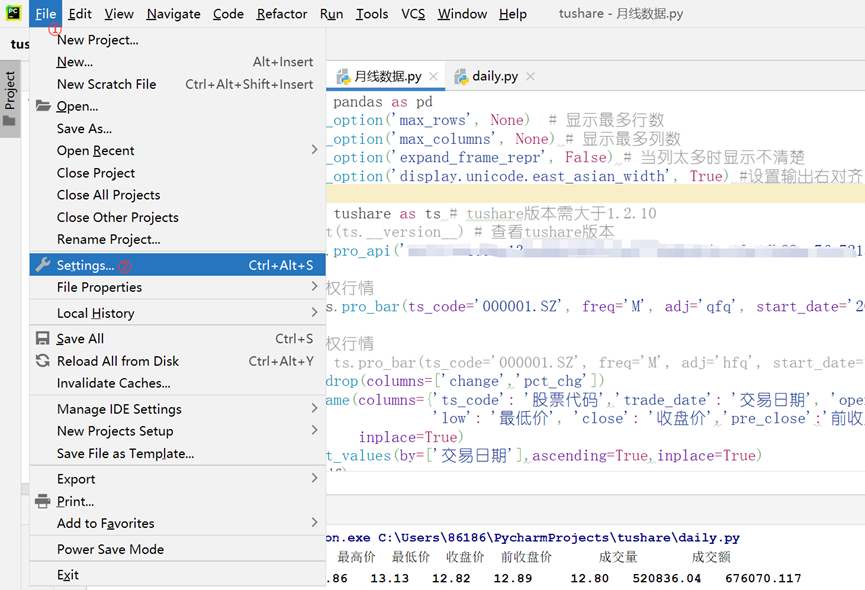Open the Tools menu

tap(372, 14)
